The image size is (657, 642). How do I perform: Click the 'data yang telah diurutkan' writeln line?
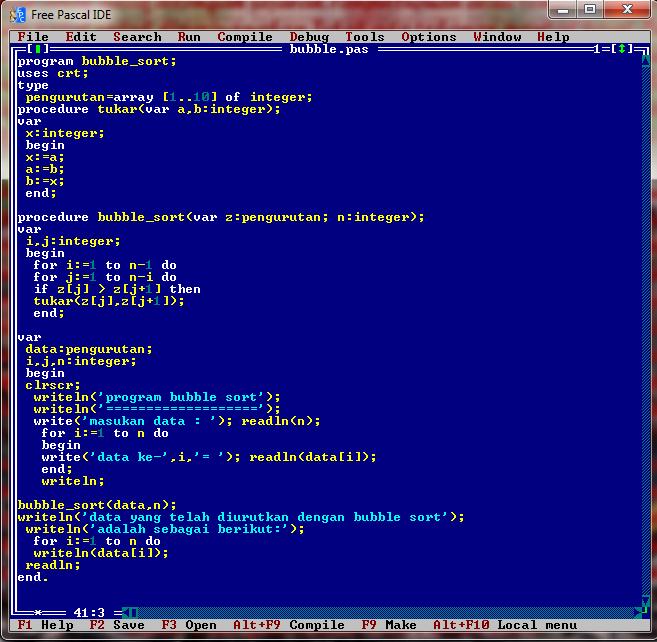click(241, 517)
